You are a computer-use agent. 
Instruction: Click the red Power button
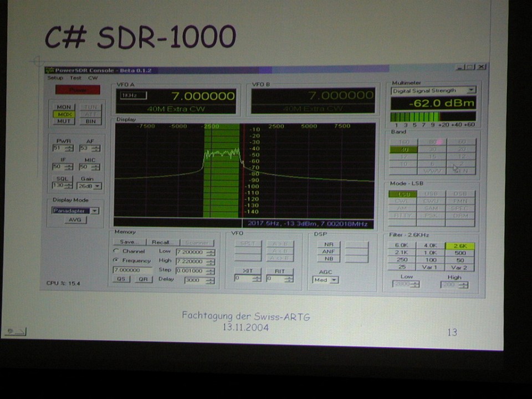pos(78,90)
